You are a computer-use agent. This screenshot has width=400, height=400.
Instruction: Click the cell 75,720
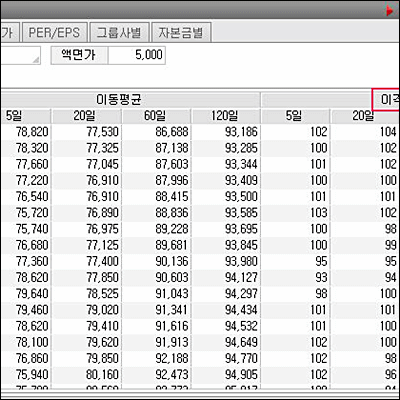(x=25, y=213)
